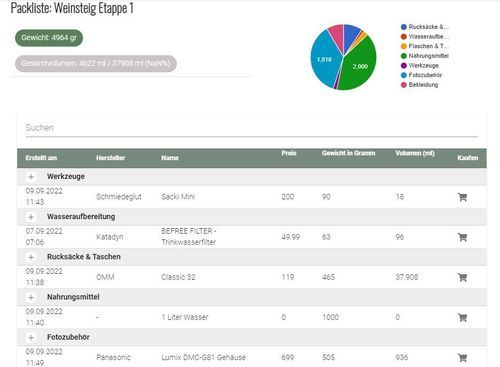
Task: Expand the Wasseraufbereitung group
Action: (x=31, y=217)
